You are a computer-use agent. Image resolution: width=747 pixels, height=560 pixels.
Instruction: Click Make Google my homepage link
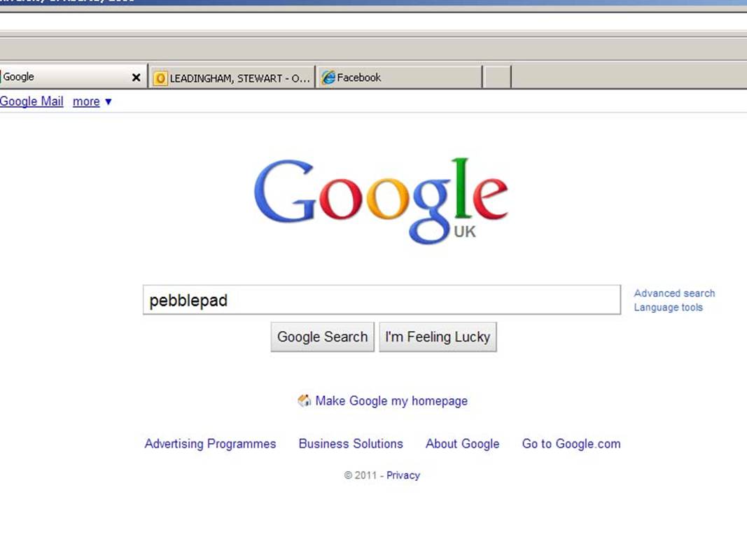click(391, 401)
